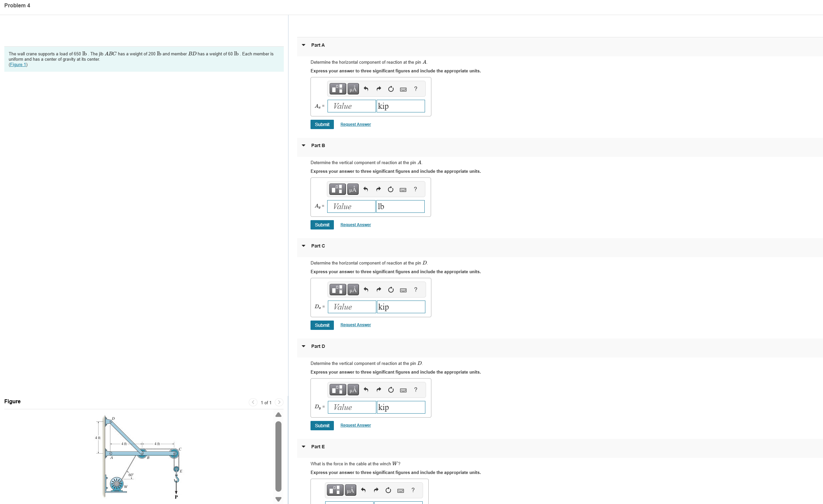Submit the Part A answer
823x504 pixels.
(322, 124)
